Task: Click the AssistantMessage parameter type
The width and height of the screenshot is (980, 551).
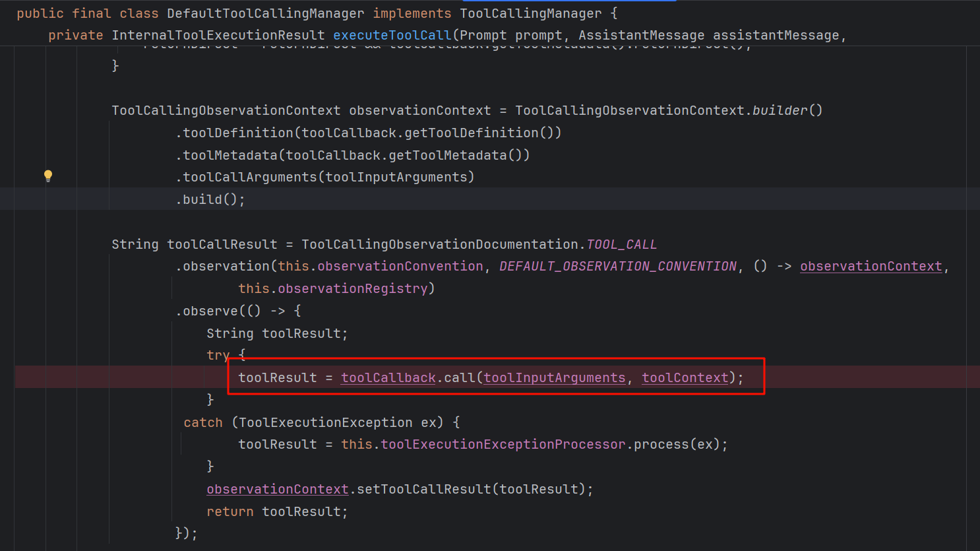Action: (x=642, y=35)
